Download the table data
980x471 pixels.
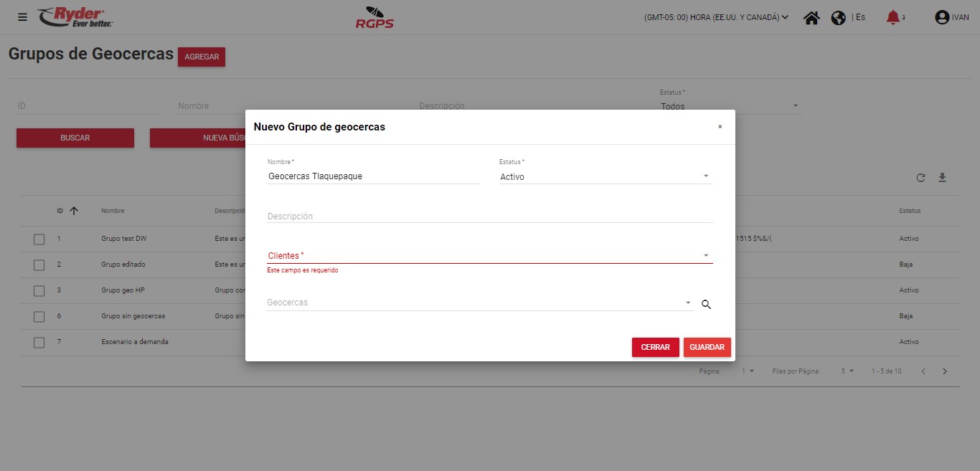943,178
